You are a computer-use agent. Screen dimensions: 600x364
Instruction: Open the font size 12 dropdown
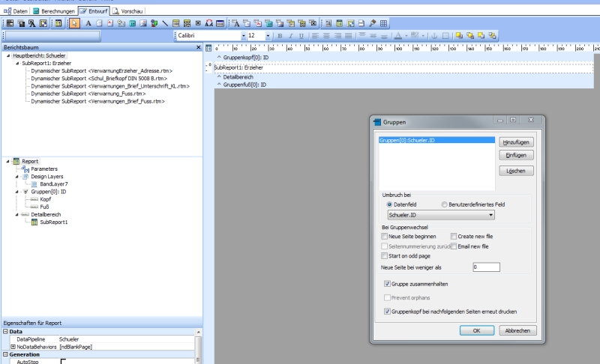268,35
